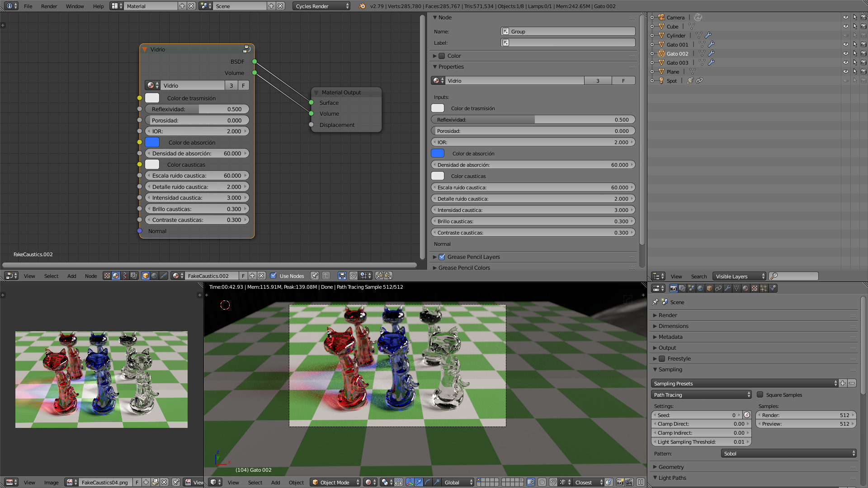The image size is (868, 488).
Task: Open Object Mode dropdown
Action: point(335,482)
